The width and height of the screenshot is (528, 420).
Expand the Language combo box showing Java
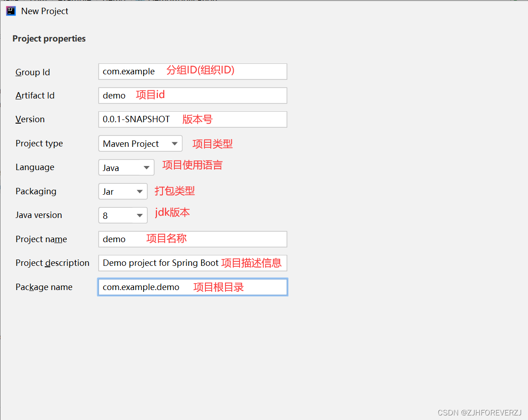coord(126,168)
